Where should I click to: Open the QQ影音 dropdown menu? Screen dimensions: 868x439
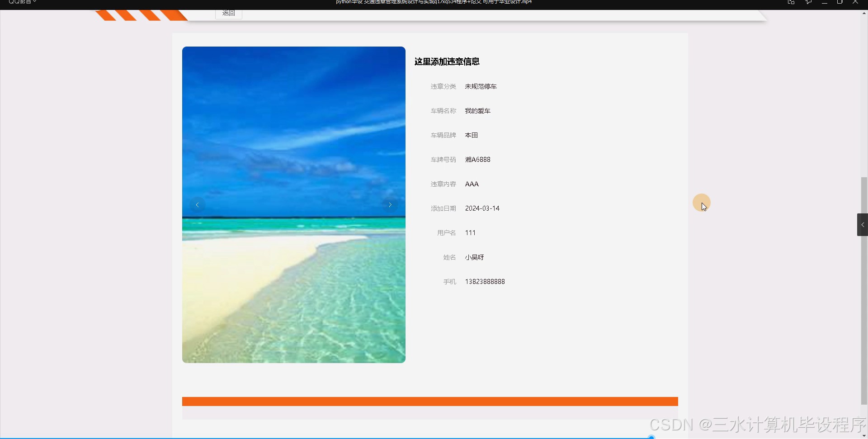34,2
